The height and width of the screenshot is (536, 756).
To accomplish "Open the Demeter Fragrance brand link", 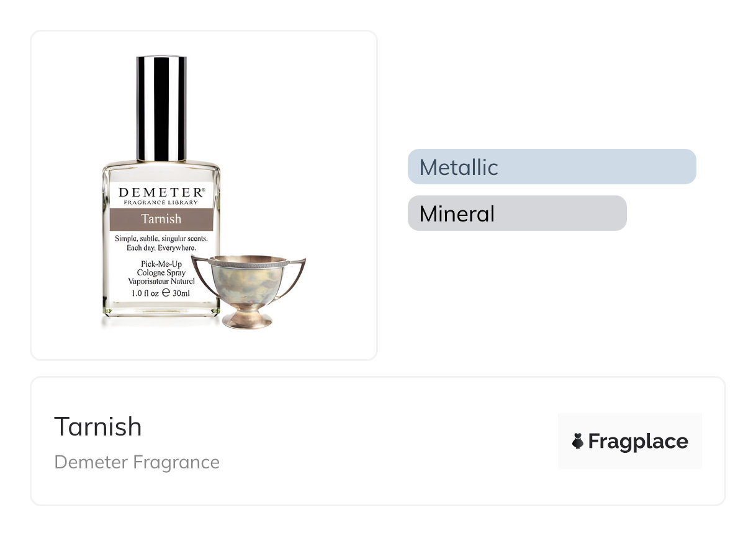I will click(137, 462).
